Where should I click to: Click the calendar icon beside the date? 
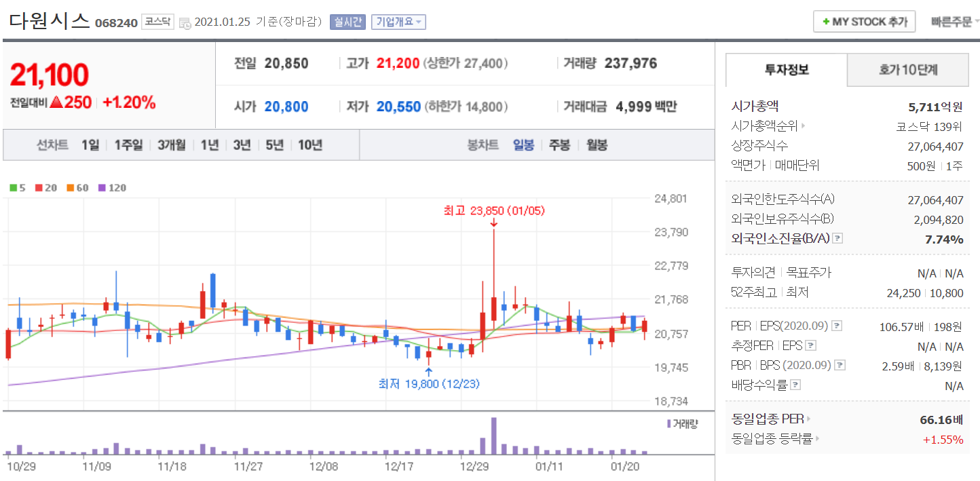185,22
